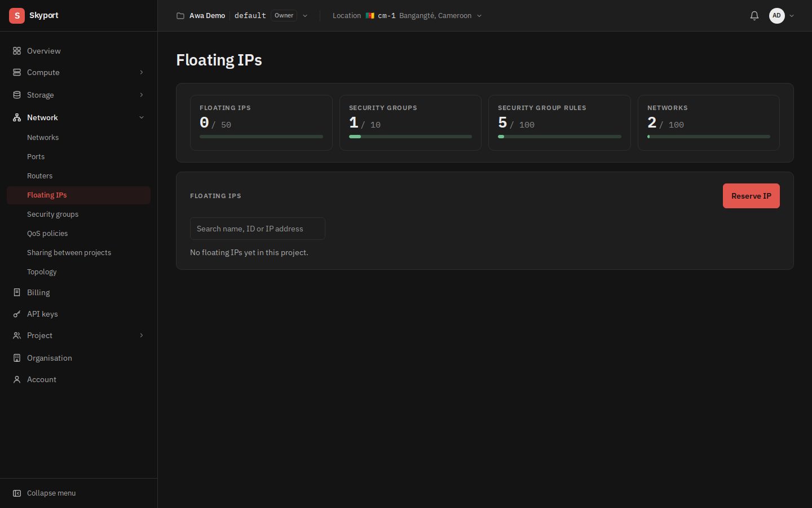Click the Organisation building icon
812x508 pixels.
[17, 358]
